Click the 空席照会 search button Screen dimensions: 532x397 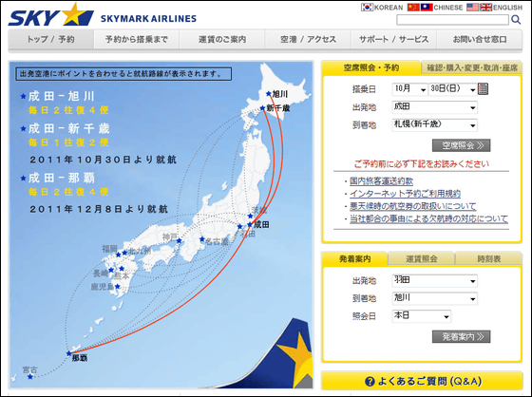[461, 145]
